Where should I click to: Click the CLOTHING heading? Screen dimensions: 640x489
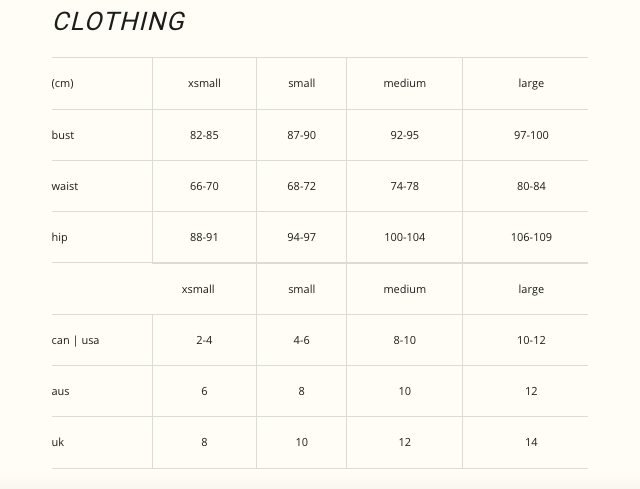[120, 21]
